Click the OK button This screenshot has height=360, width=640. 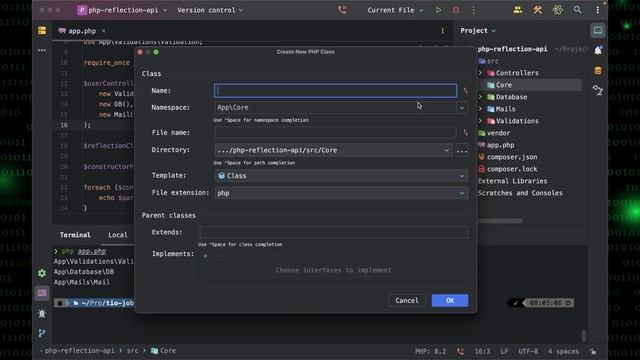tap(450, 300)
